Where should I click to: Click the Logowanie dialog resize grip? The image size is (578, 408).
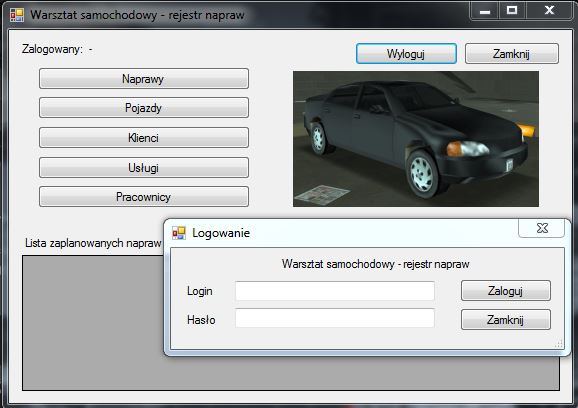559,344
